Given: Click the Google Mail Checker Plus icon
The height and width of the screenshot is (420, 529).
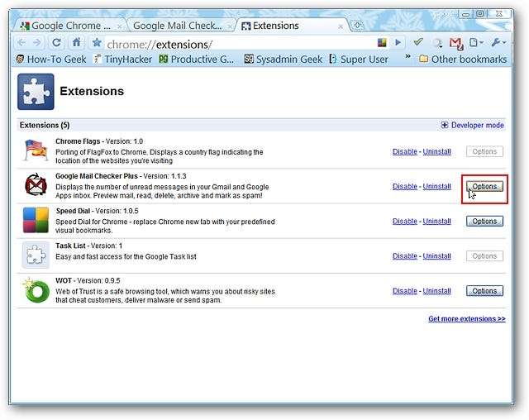Looking at the screenshot, I should pyautogui.click(x=36, y=184).
